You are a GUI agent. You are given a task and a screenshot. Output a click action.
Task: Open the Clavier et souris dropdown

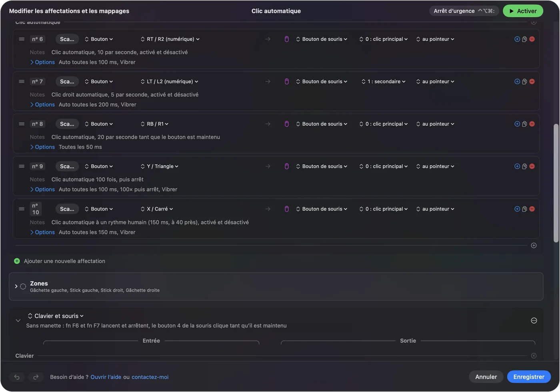[56, 316]
